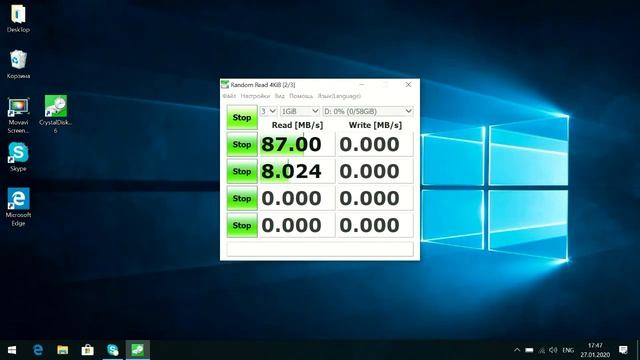Switch to Skype in the taskbar
This screenshot has width=640, height=360.
[113, 350]
